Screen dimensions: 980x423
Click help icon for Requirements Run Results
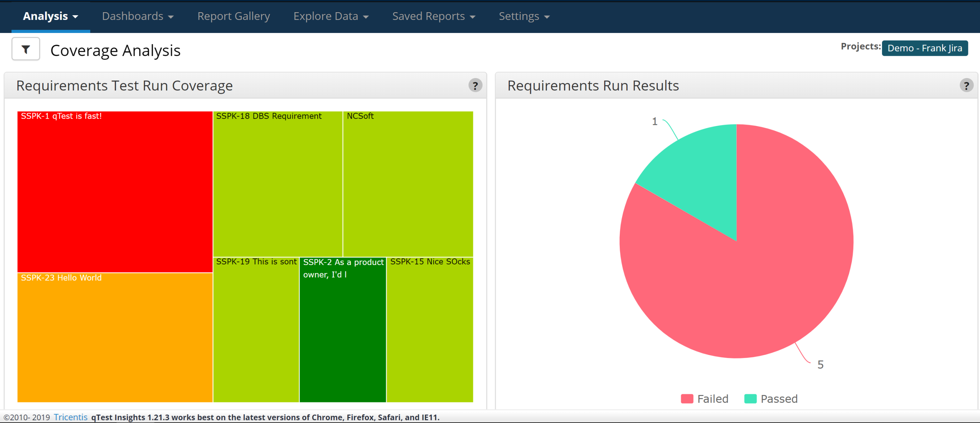point(965,86)
